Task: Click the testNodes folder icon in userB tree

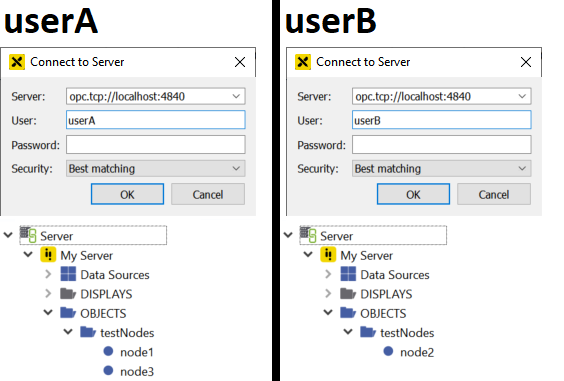Action: coord(368,332)
